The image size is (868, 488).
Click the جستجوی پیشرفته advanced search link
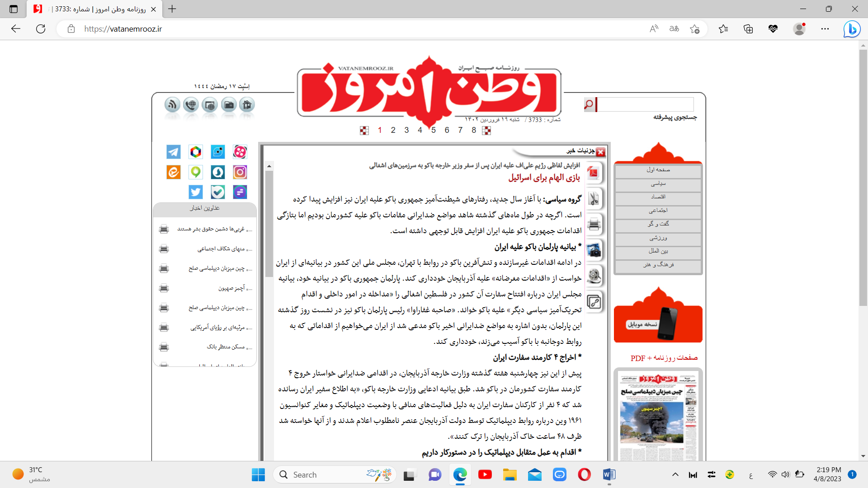[x=675, y=117]
